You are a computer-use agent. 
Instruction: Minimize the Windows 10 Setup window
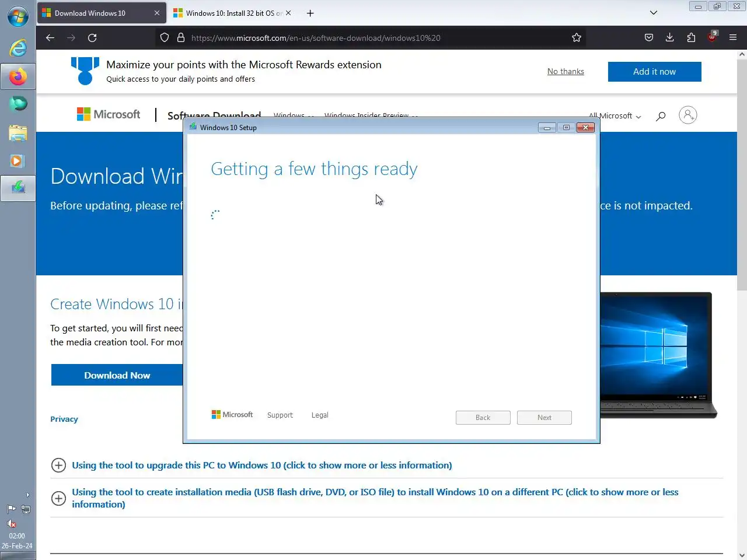click(x=547, y=127)
